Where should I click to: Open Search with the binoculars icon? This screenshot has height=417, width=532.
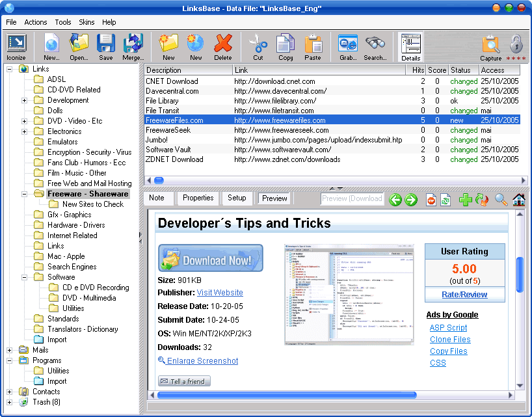(x=375, y=44)
